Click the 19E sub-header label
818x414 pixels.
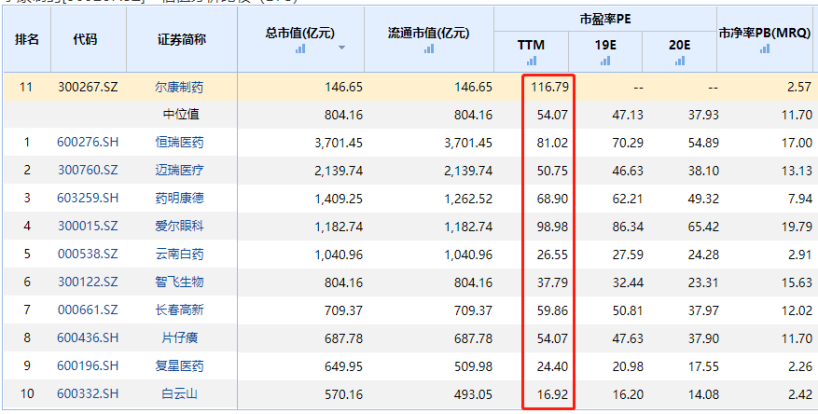click(x=605, y=45)
